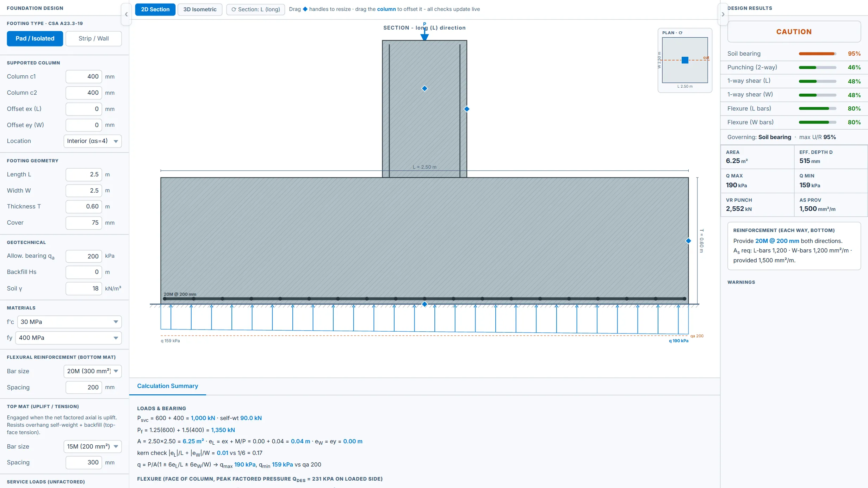
Task: Open the Calculation Summary tab
Action: pyautogui.click(x=168, y=386)
